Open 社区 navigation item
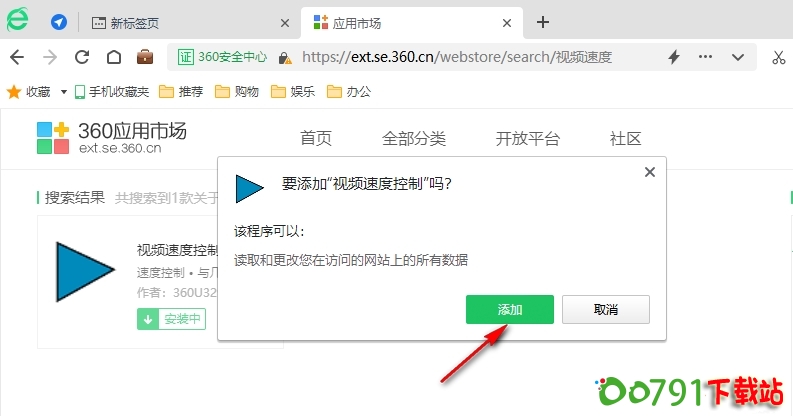 coord(626,138)
